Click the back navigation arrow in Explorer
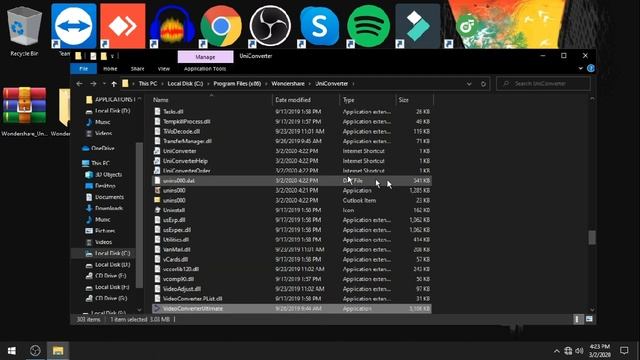 point(79,84)
